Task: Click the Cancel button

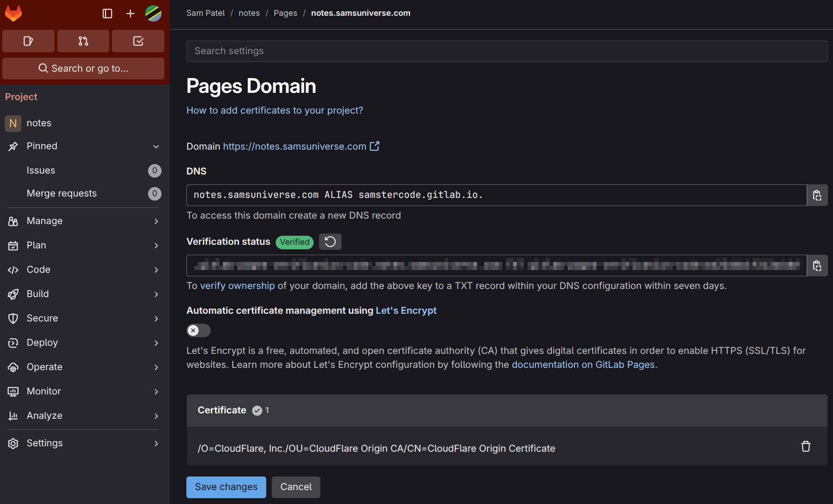Action: coord(296,487)
